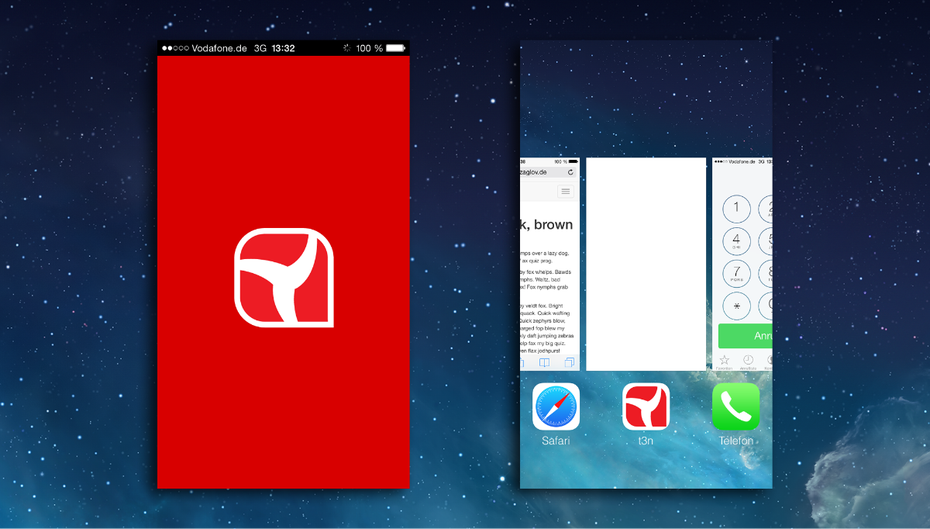Tap the signal strength dots in left status bar
Screen dimensions: 930x529
pyautogui.click(x=175, y=48)
